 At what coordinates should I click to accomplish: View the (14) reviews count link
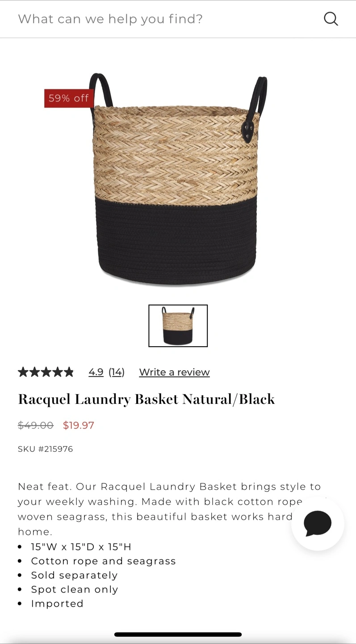point(117,372)
